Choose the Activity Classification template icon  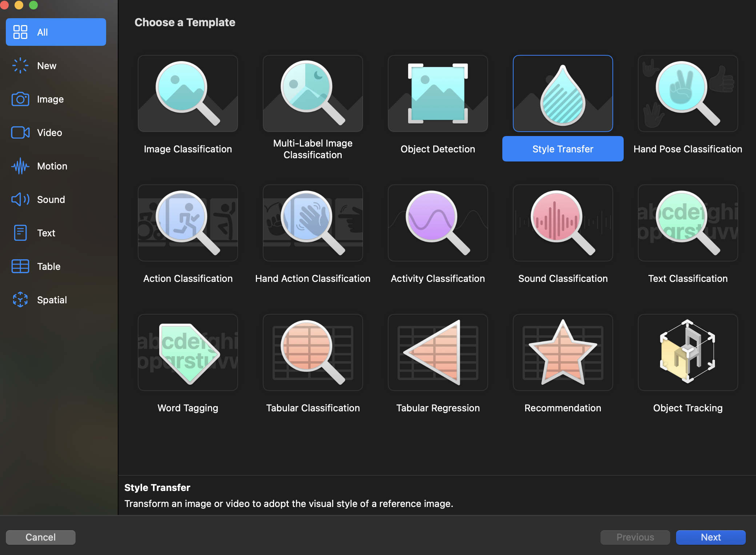pyautogui.click(x=438, y=223)
